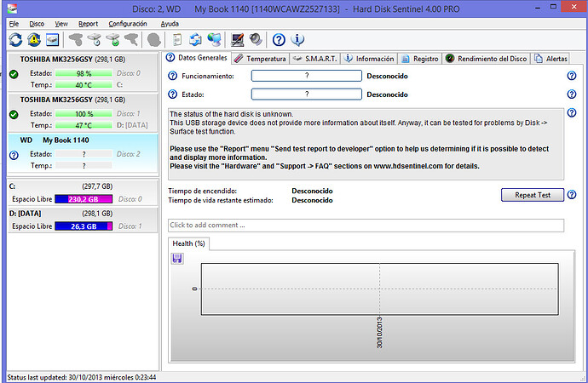Screen dimensions: 588x383
Task: Click the gray head silhouette toolbar icon
Action: (x=154, y=40)
